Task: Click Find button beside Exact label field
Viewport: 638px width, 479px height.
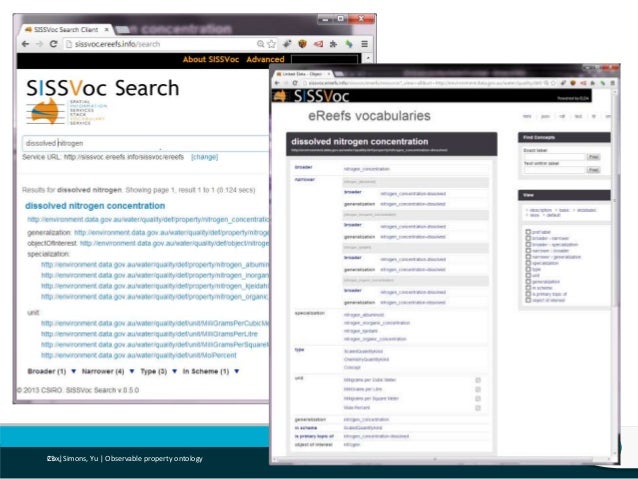Action: pyautogui.click(x=593, y=157)
